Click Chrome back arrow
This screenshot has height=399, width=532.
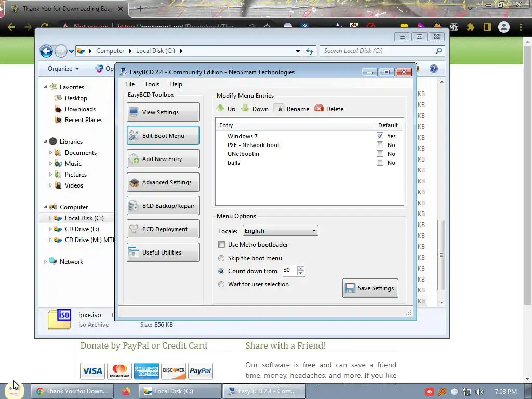[11, 27]
